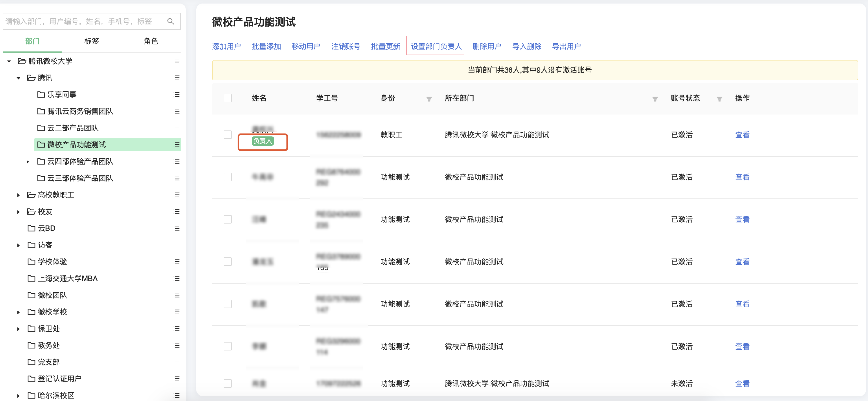The width and height of the screenshot is (868, 401).
Task: Open list menu icon for 上海交通大学MBA
Action: [x=176, y=279]
